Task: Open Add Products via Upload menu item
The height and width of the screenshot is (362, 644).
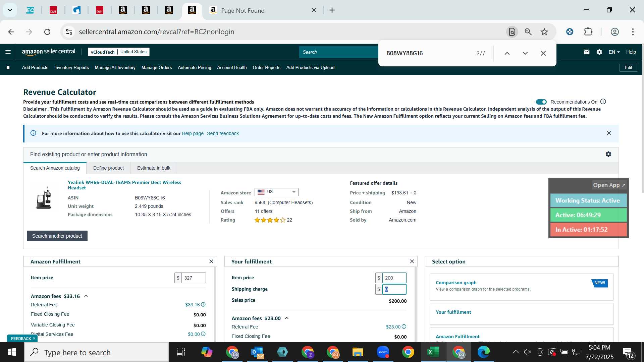Action: (x=310, y=67)
